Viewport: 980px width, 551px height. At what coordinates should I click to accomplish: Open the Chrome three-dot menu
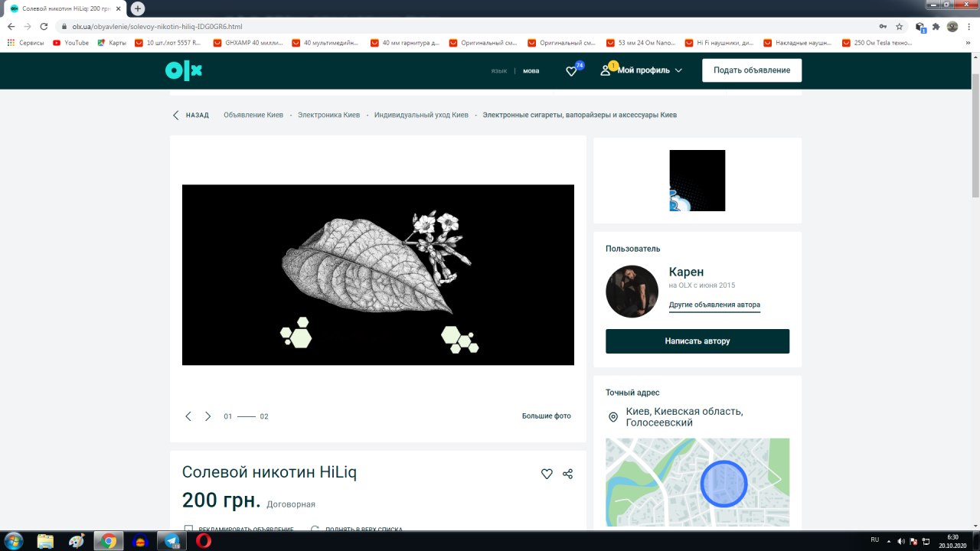969,26
